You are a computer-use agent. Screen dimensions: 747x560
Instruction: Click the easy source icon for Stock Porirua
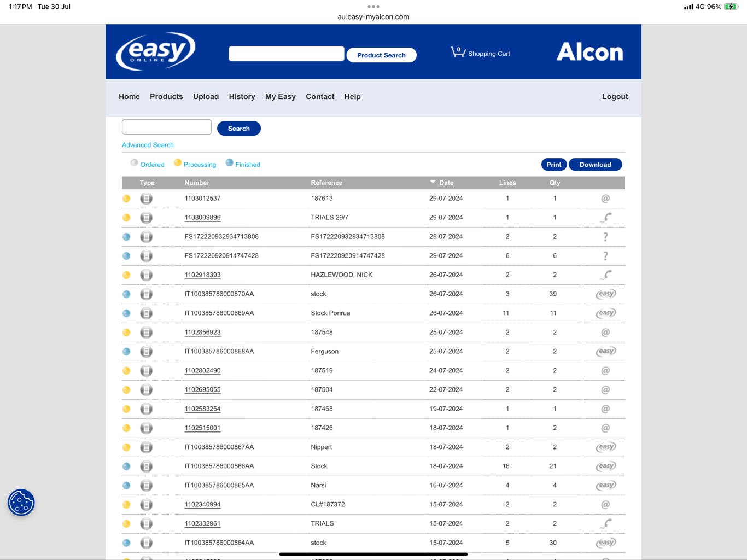(606, 313)
